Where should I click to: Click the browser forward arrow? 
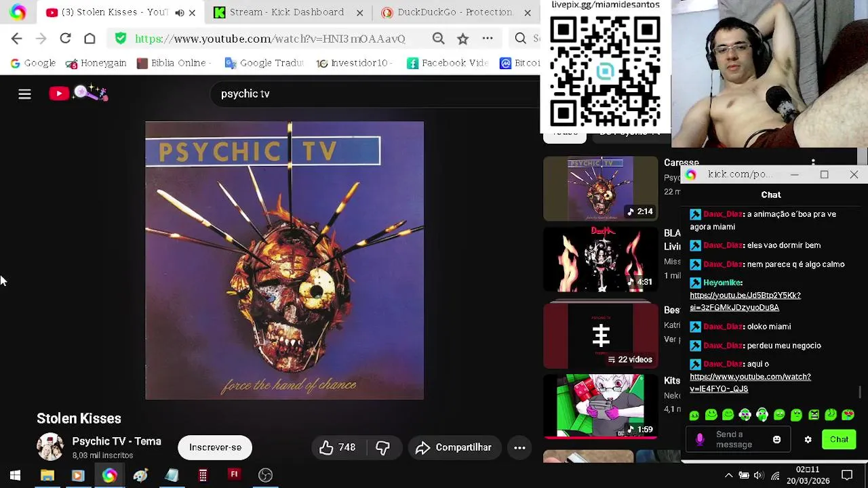tap(41, 39)
